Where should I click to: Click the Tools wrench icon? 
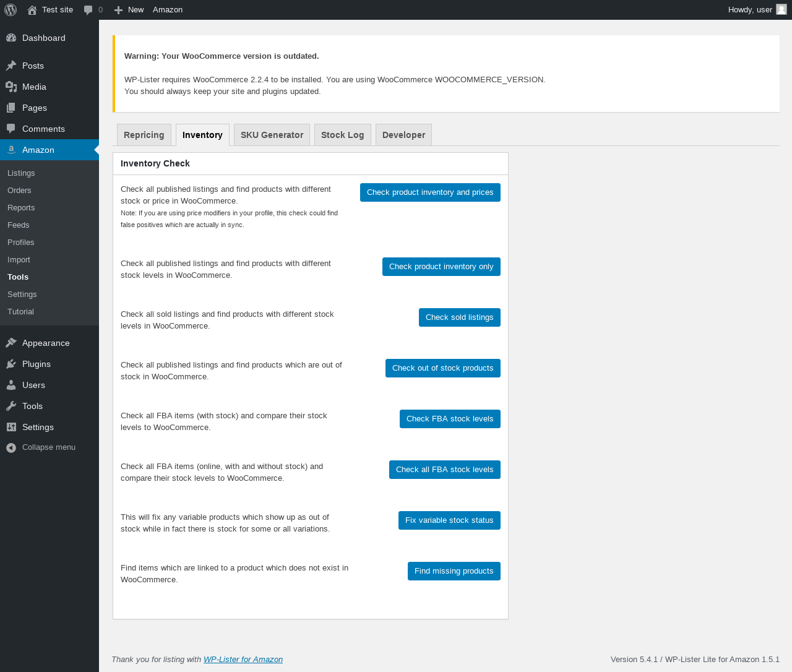pos(11,406)
